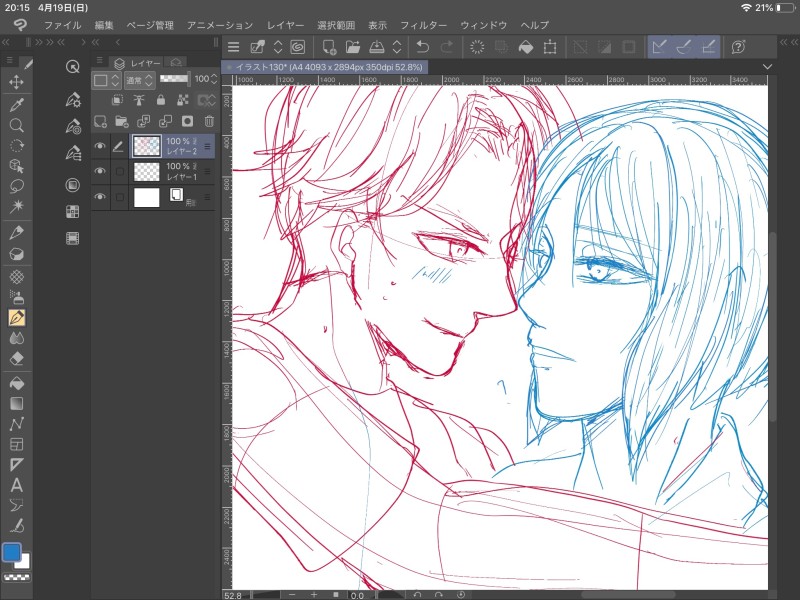Select the Balloon tool
Screen dimensions: 800x600
(x=16, y=505)
